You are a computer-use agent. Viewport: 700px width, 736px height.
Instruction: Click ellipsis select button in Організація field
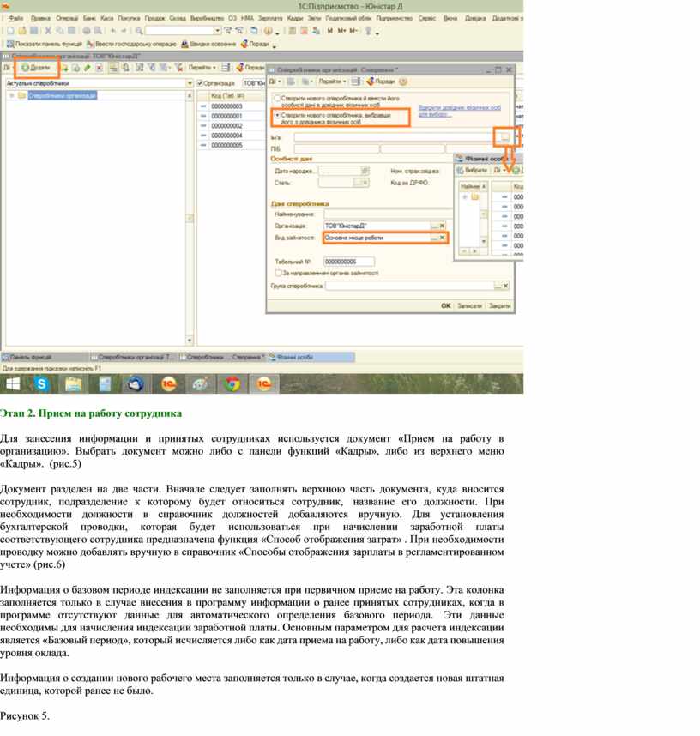(435, 226)
